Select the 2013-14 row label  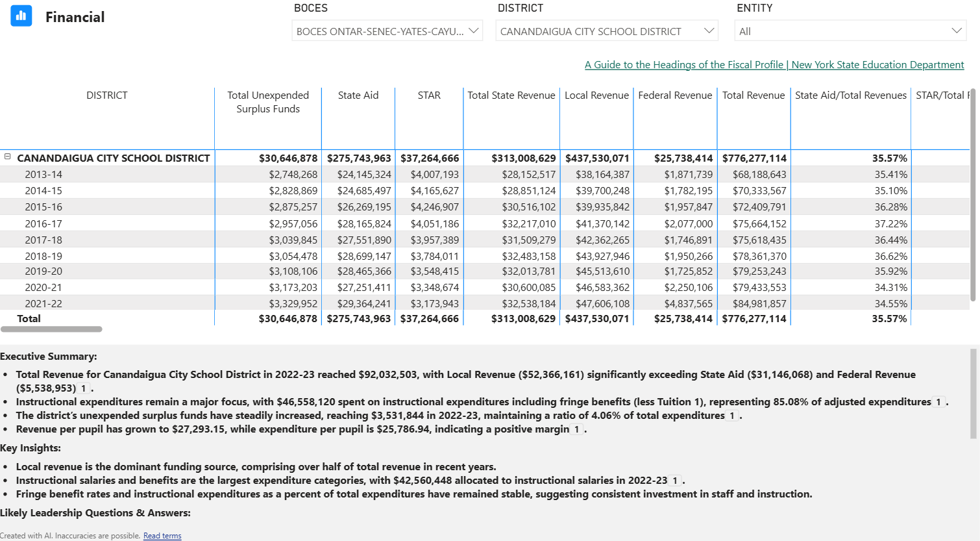43,175
